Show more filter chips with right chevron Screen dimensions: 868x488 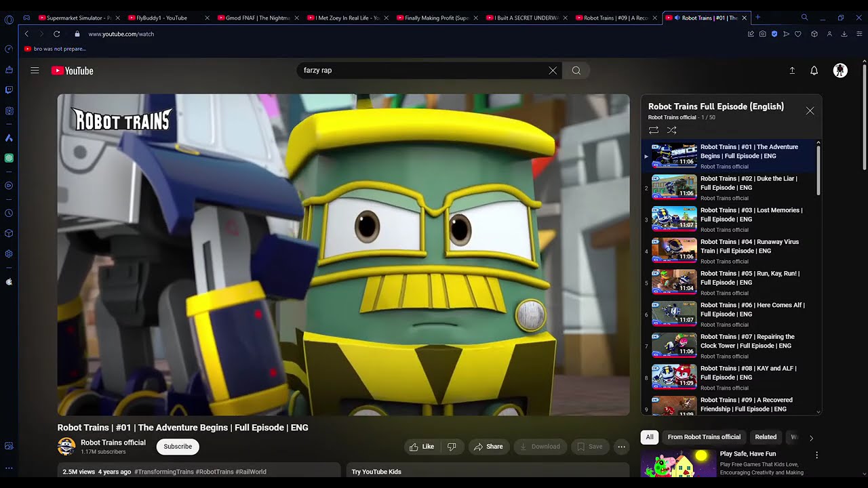point(811,438)
